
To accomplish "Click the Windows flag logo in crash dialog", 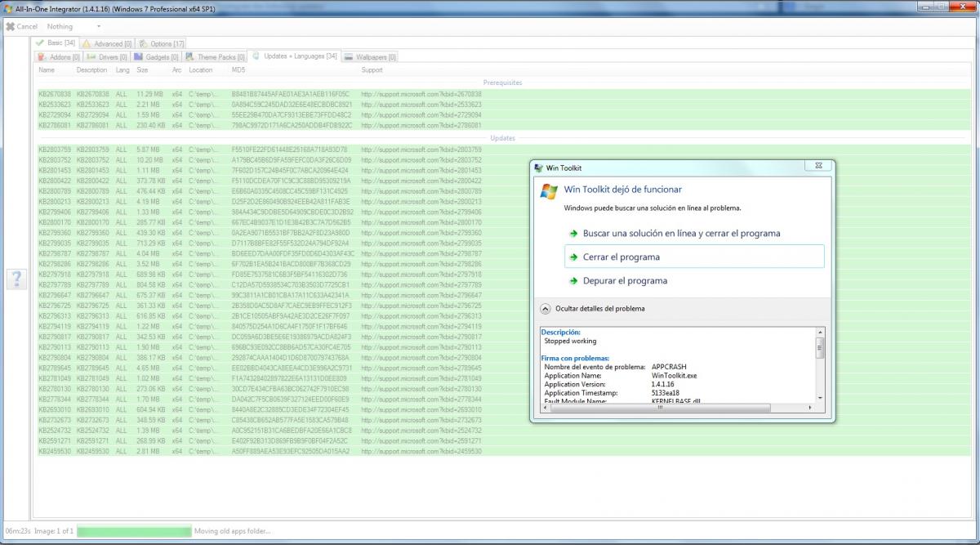I will pos(549,192).
